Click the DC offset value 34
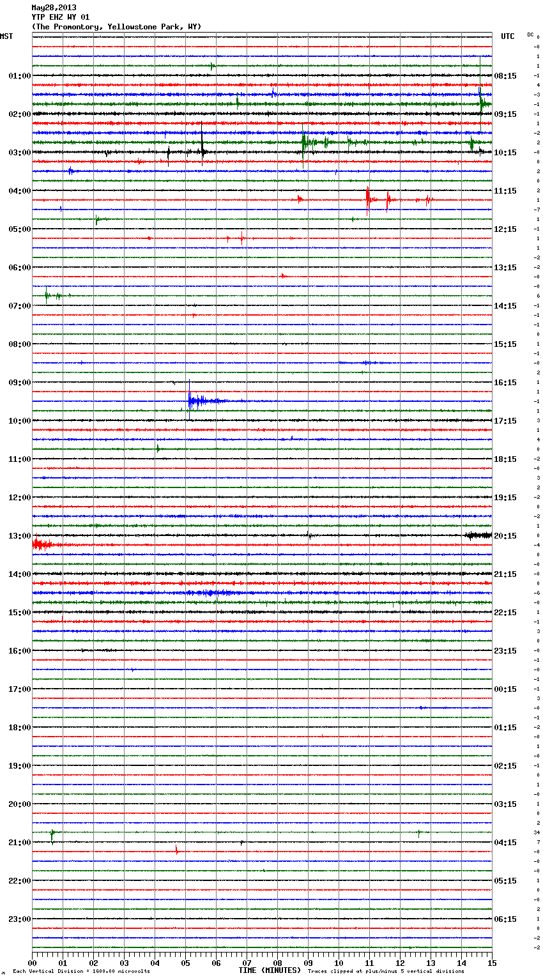The width and height of the screenshot is (543, 980). click(x=537, y=833)
